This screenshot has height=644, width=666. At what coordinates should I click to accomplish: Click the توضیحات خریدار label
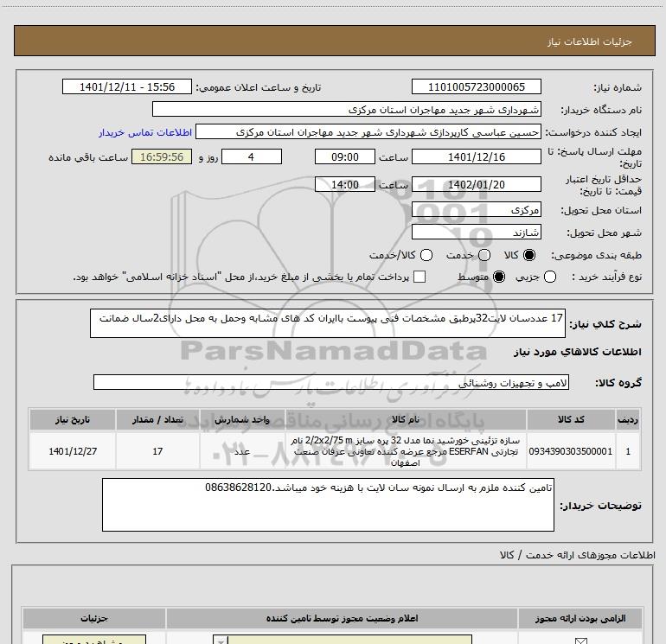[x=600, y=506]
